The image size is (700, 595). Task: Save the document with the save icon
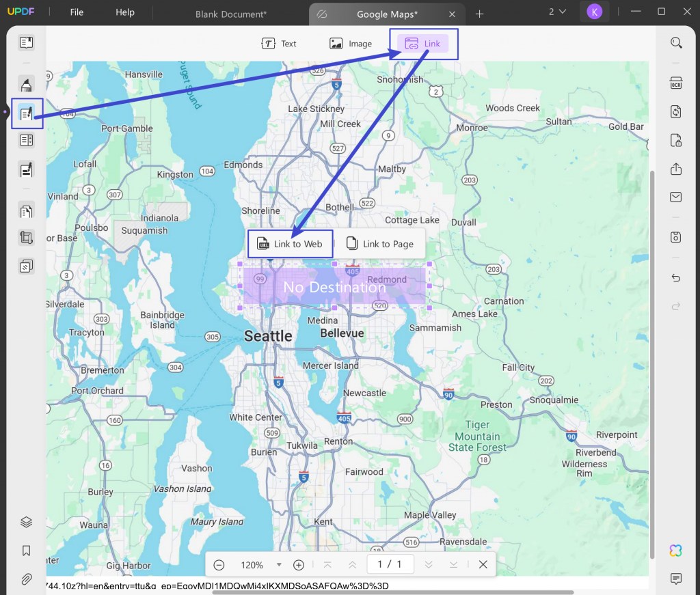(676, 237)
